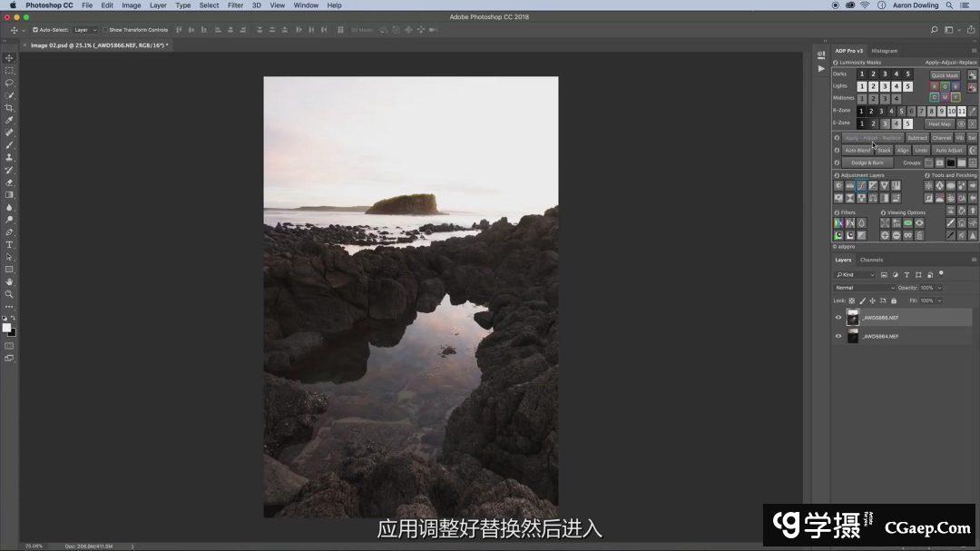Enable the Auto-Select checkbox
The width and height of the screenshot is (980, 551).
tap(35, 30)
